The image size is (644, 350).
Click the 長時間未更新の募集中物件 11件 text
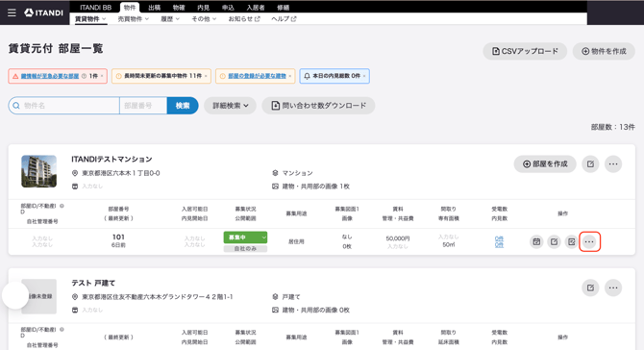pyautogui.click(x=163, y=76)
